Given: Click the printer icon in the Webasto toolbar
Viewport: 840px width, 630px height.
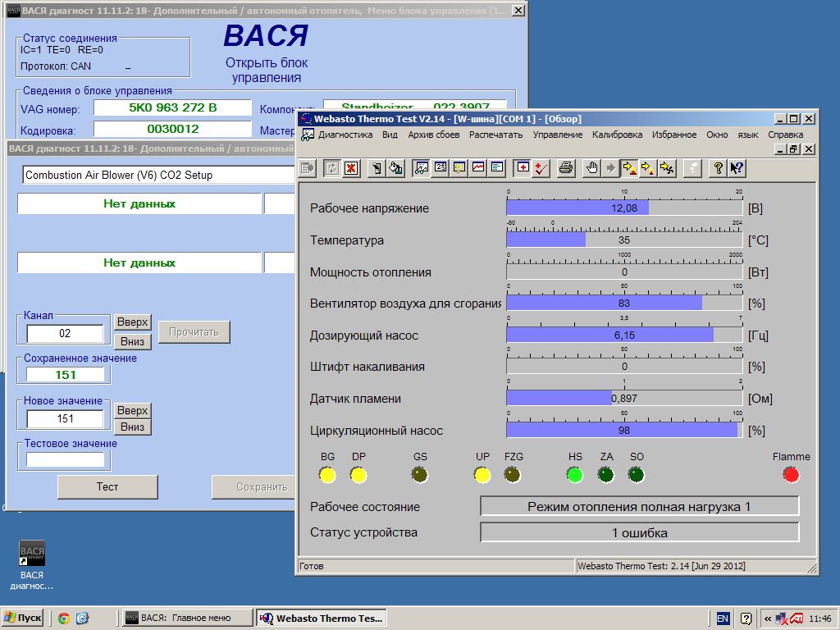Looking at the screenshot, I should pos(566,168).
